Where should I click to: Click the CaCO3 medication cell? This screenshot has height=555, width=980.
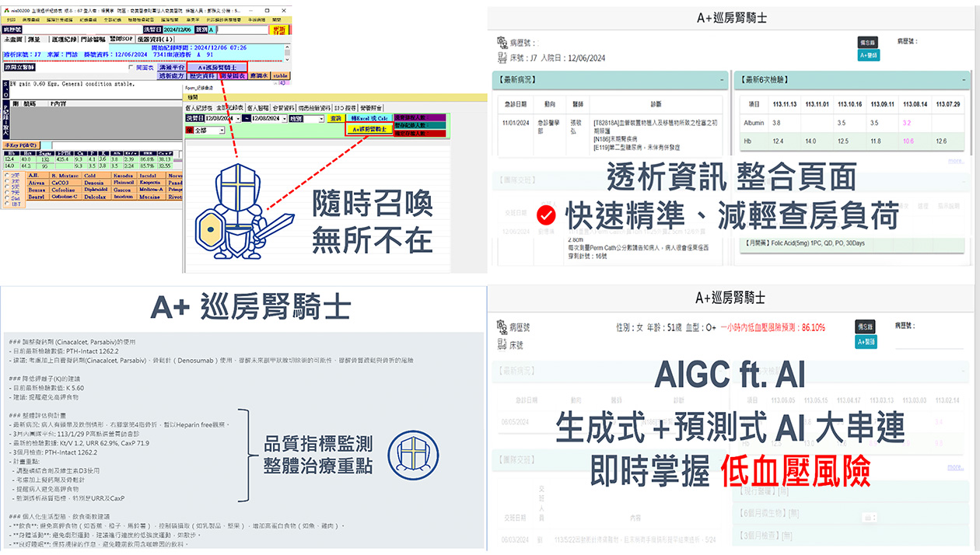coord(61,183)
